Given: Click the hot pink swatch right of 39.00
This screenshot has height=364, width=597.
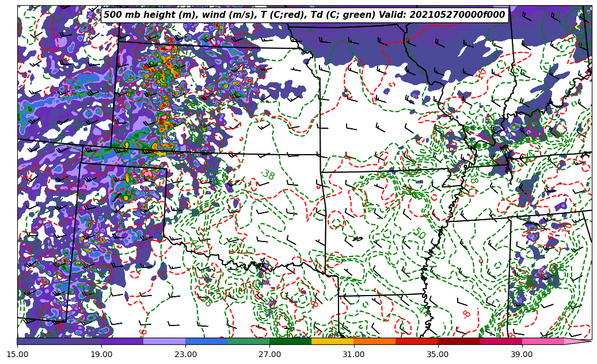Looking at the screenshot, I should (x=543, y=341).
